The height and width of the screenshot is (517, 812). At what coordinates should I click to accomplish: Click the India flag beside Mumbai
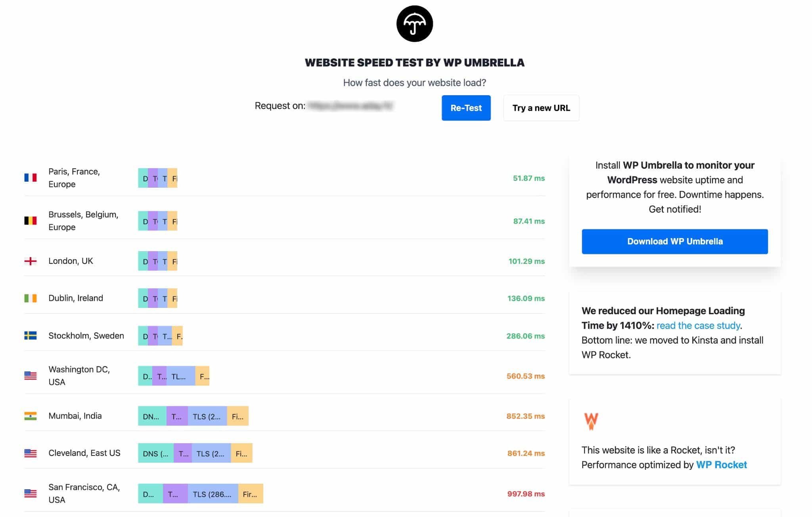click(31, 416)
